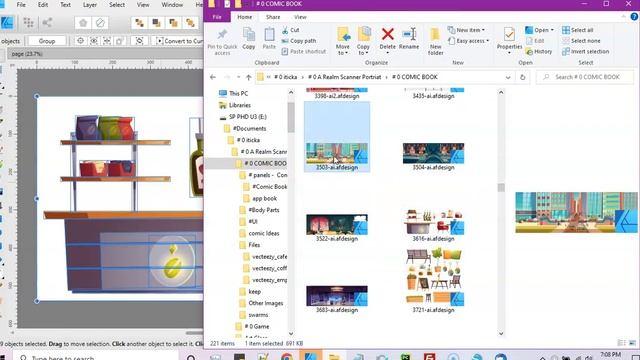The height and width of the screenshot is (360, 640).
Task: Open the Move to dropdown
Action: tap(343, 41)
